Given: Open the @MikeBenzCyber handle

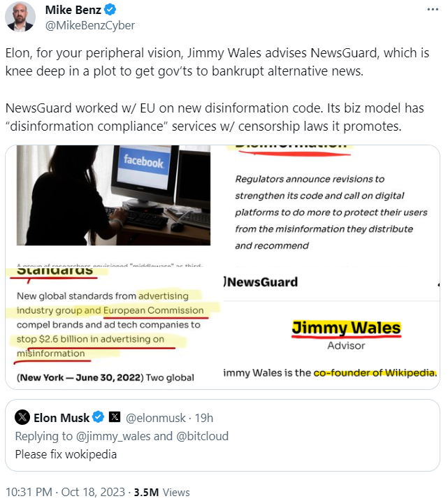Looking at the screenshot, I should pos(90,26).
